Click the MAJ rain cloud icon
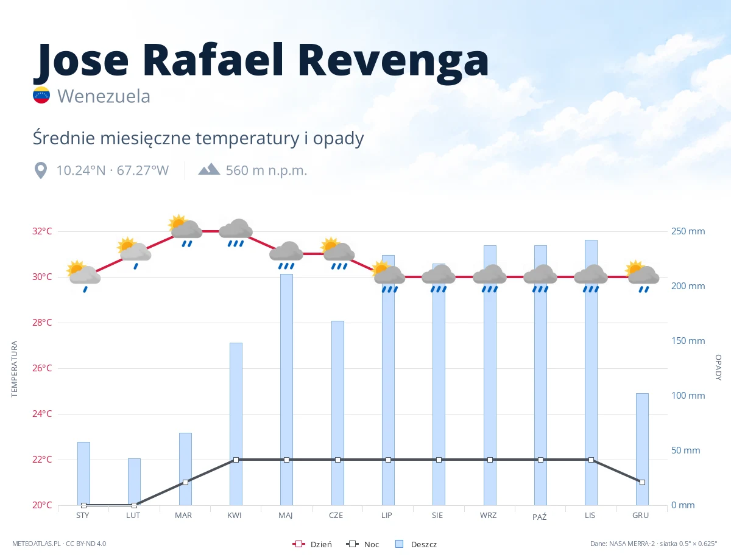731x560 pixels. coord(286,255)
